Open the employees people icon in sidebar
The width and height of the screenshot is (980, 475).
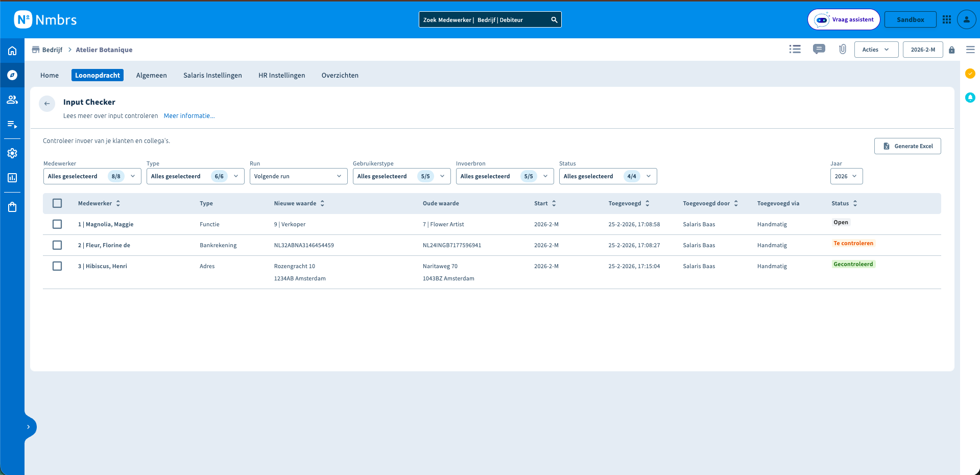(12, 100)
